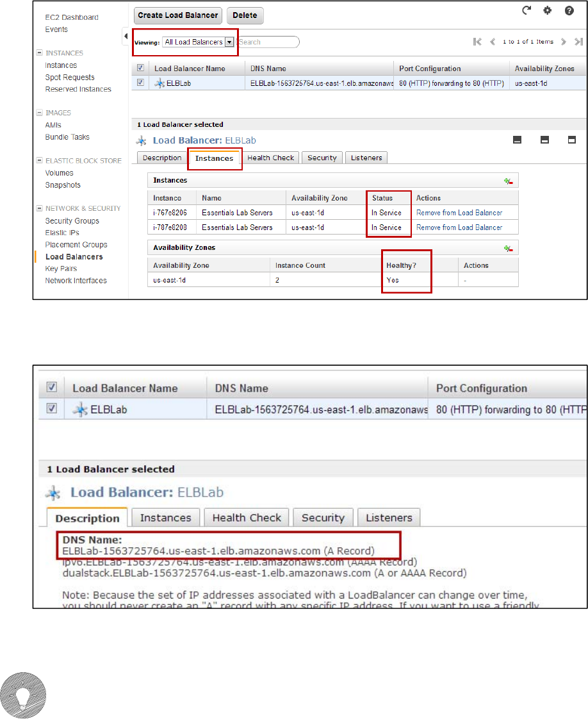The width and height of the screenshot is (588, 719).
Task: Go to last page of items
Action: [x=579, y=42]
